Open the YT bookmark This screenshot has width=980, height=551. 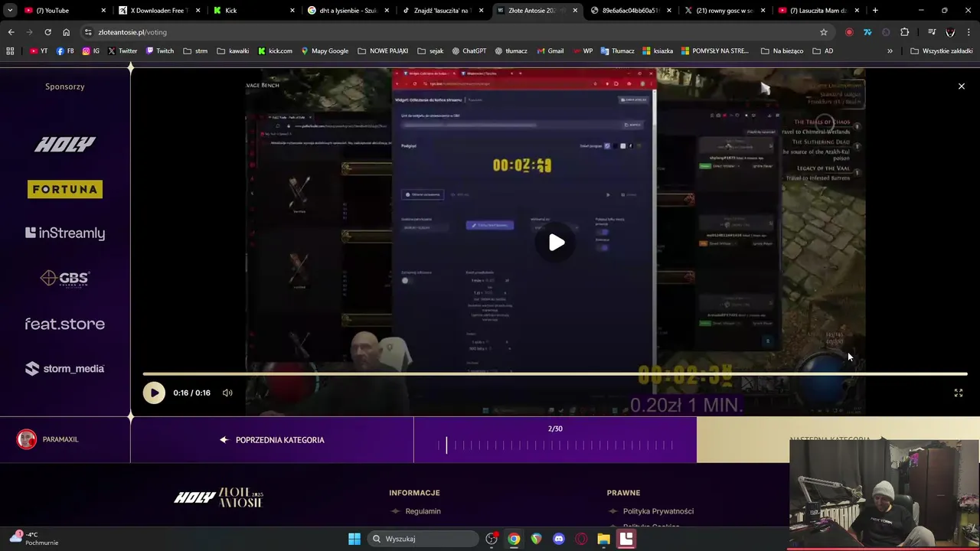click(38, 51)
